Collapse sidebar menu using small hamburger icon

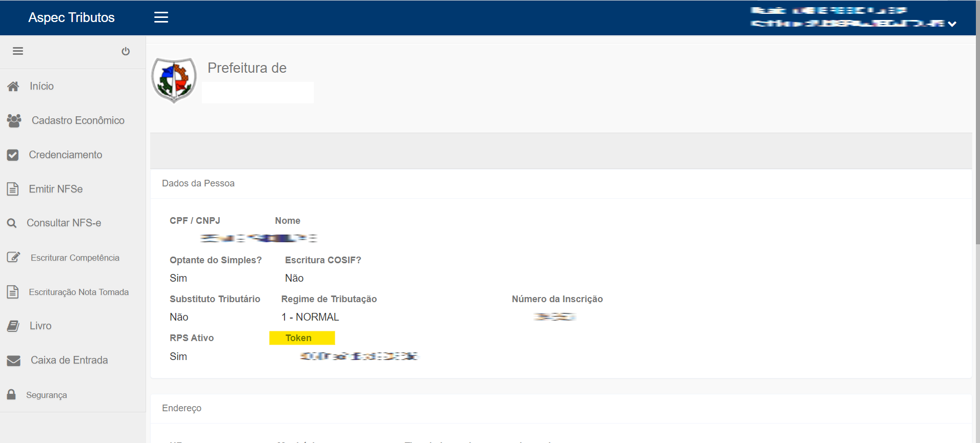[x=18, y=51]
